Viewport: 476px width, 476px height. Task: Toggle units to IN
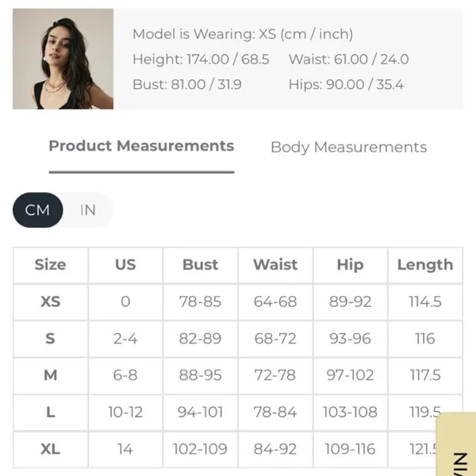[x=88, y=210]
